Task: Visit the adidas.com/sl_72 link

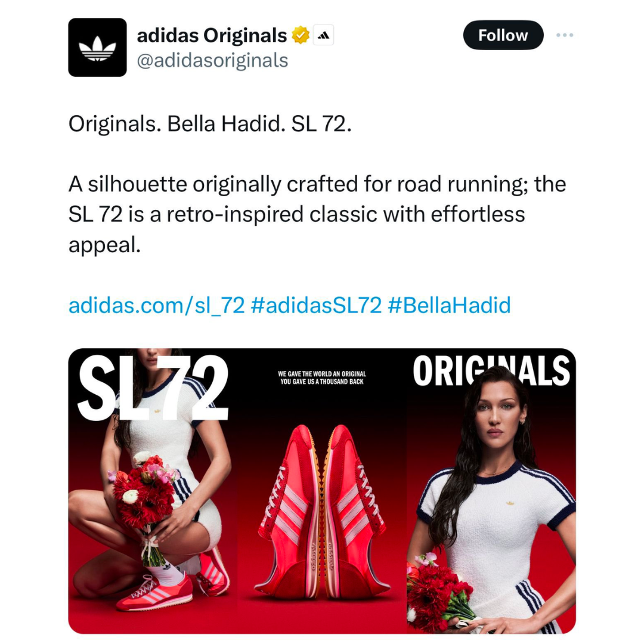Action: click(156, 305)
